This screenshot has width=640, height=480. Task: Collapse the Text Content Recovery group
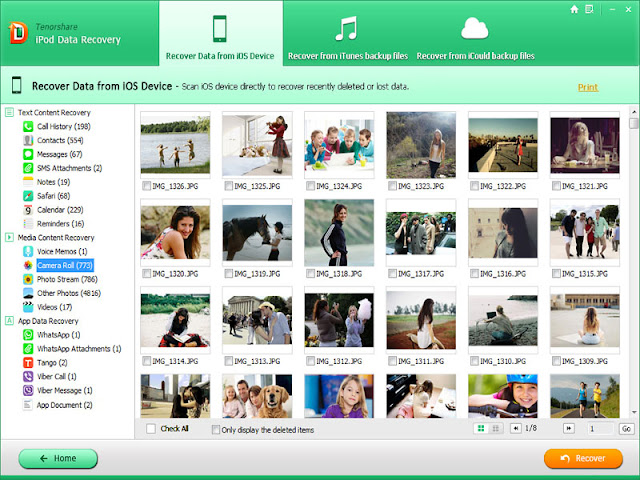(9, 112)
